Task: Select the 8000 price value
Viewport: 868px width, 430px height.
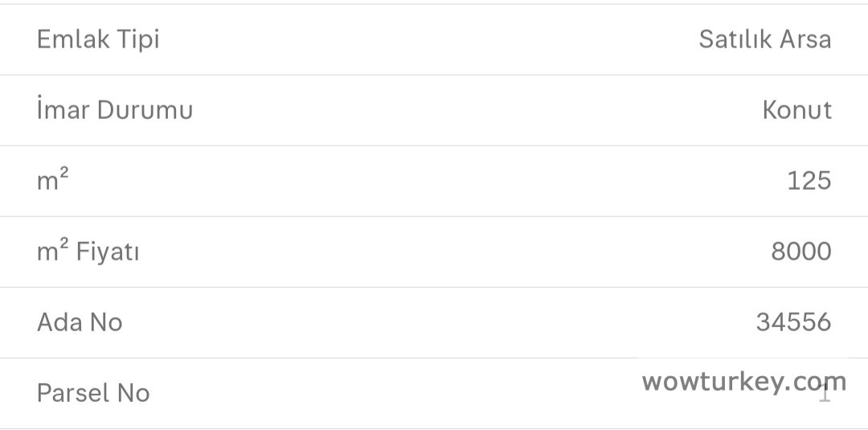Action: click(x=800, y=252)
